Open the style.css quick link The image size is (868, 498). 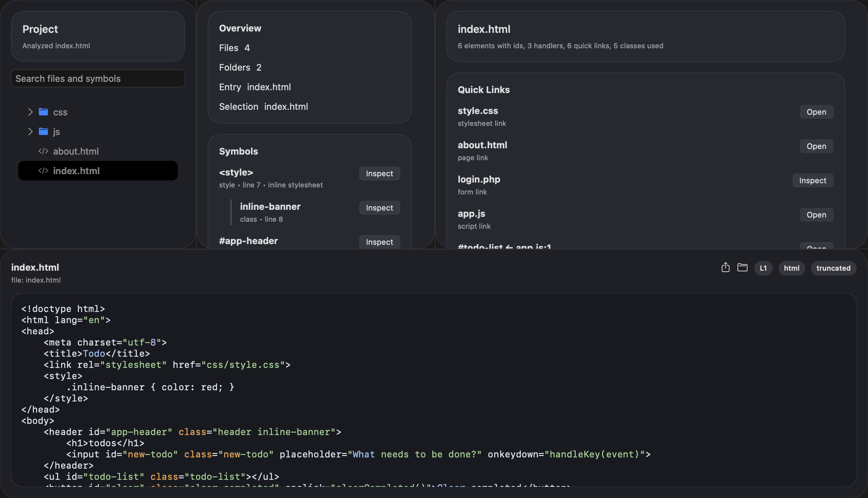tap(816, 112)
